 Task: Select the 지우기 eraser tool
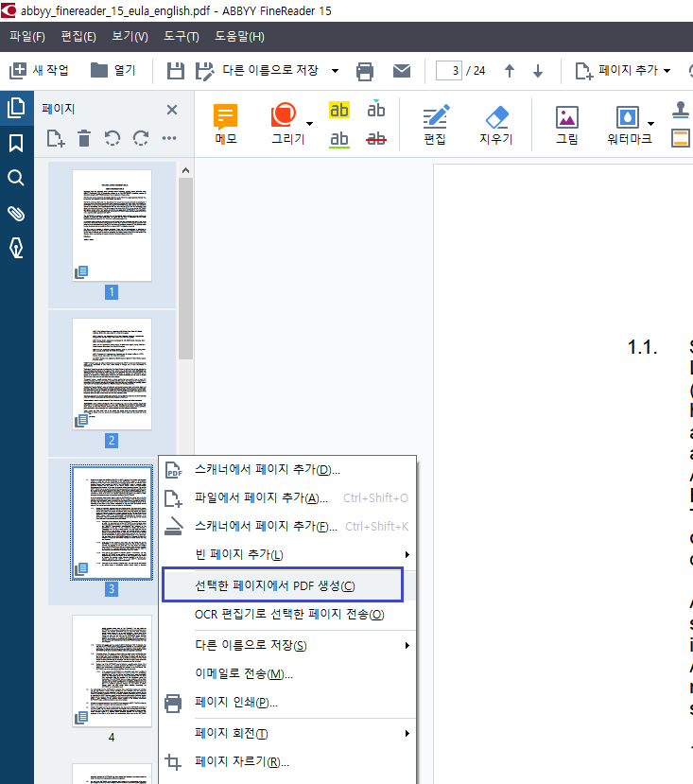click(x=496, y=125)
